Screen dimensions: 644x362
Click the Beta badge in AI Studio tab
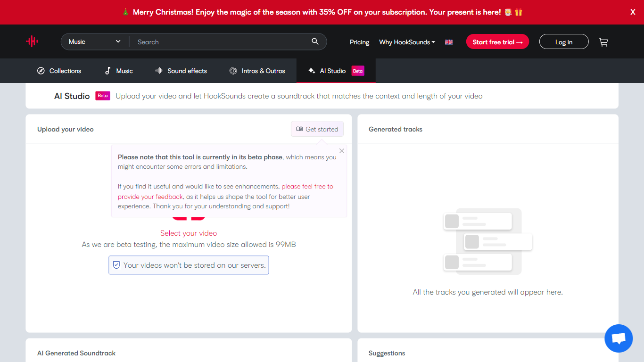358,71
